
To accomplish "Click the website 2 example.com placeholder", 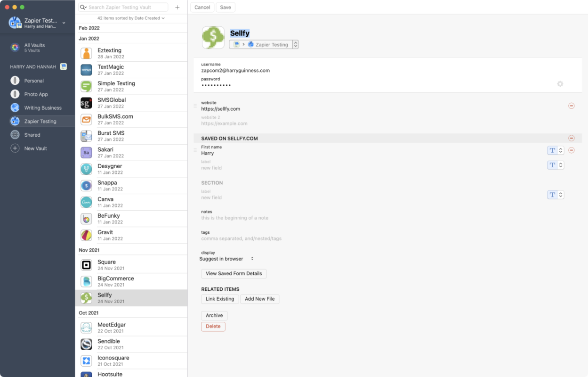I will pos(224,123).
